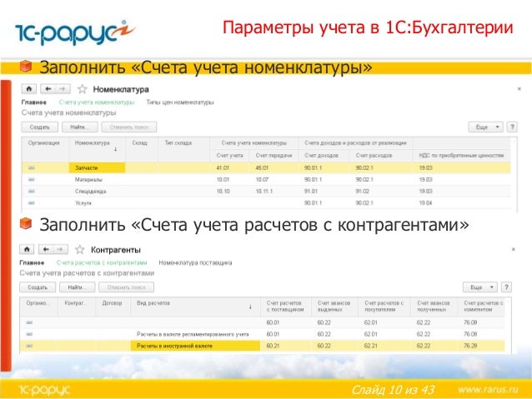
Task: Select Расчеты в иностранной валюте cell
Action: point(195,346)
